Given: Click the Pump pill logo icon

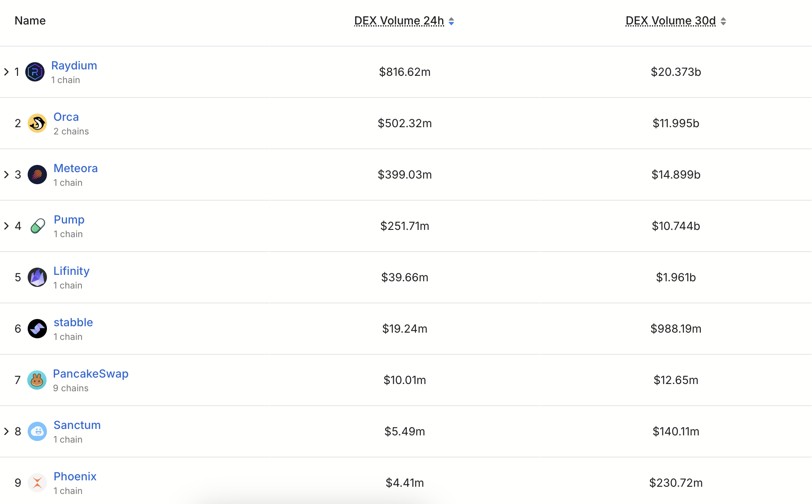Looking at the screenshot, I should pos(37,226).
